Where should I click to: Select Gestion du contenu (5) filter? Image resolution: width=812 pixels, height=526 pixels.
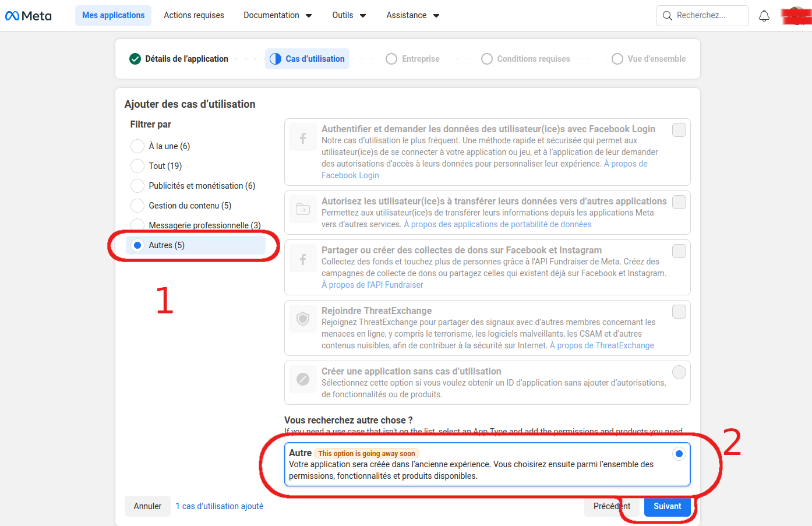pos(137,206)
